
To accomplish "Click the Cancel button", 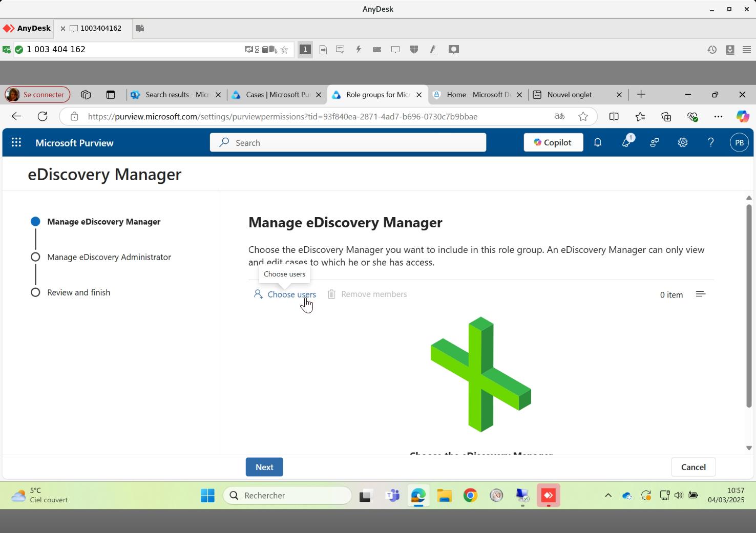I will (694, 467).
